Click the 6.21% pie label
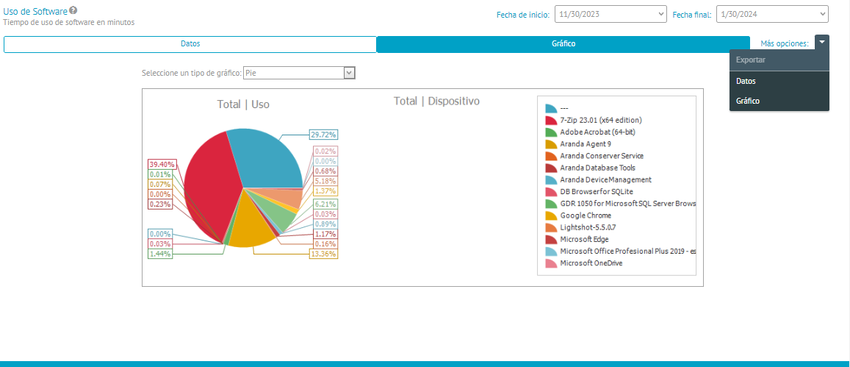 325,204
